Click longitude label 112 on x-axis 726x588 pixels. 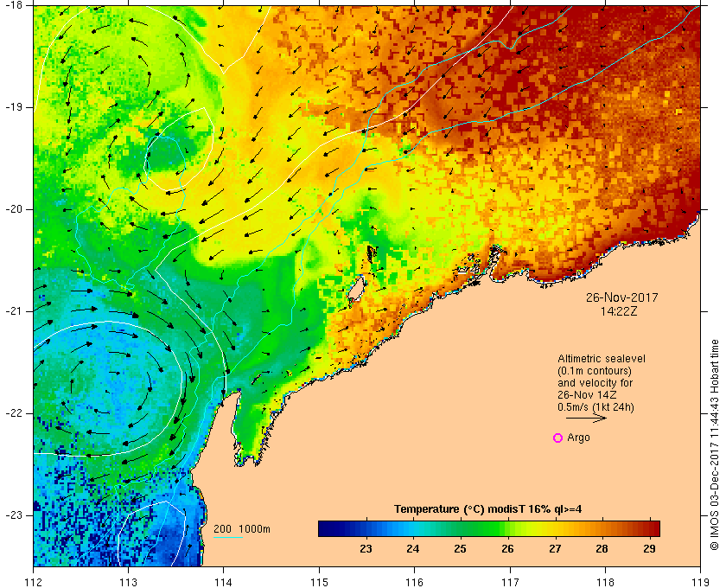[34, 582]
